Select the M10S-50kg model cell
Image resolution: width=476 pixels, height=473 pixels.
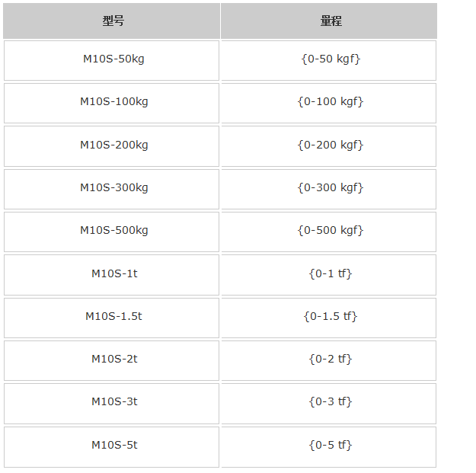point(113,59)
